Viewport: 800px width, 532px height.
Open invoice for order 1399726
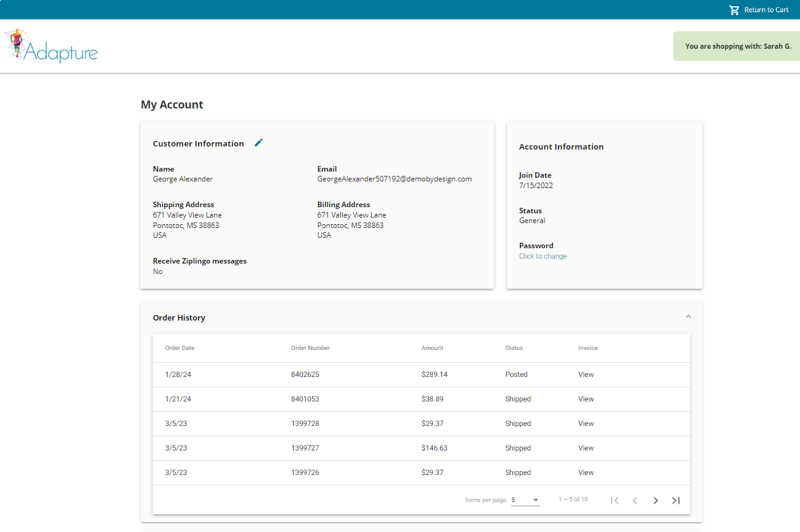pyautogui.click(x=585, y=473)
